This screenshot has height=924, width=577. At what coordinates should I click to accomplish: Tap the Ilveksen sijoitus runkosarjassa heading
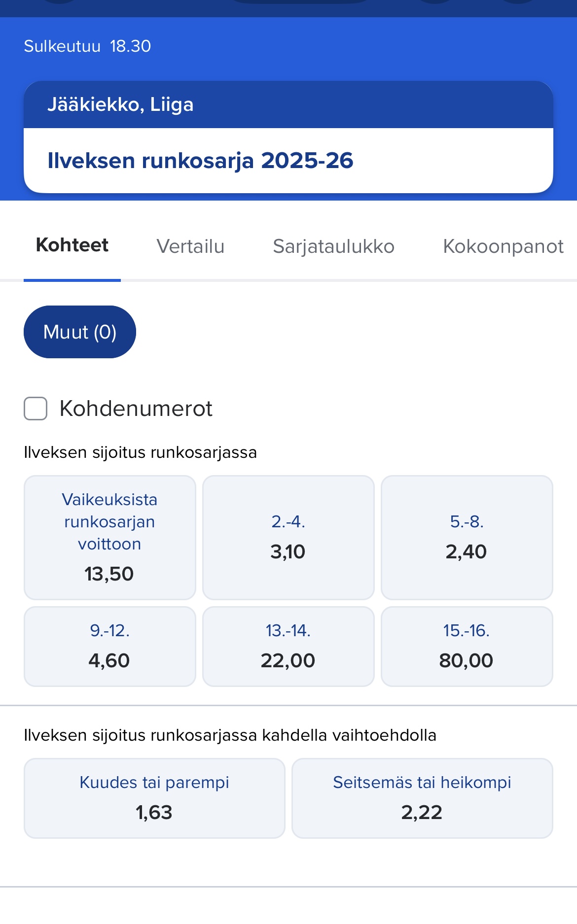coord(140,452)
